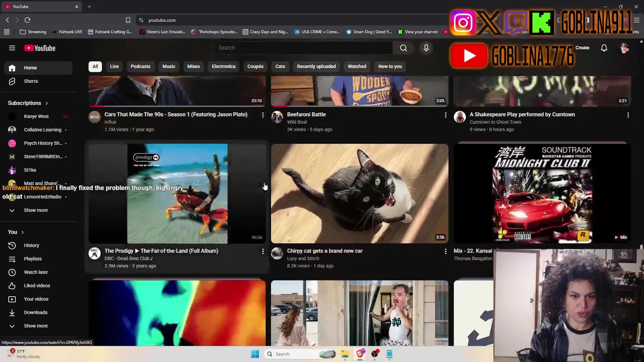Select the Podcasts filter chip
Viewport: 644px width, 362px height.
pos(140,66)
